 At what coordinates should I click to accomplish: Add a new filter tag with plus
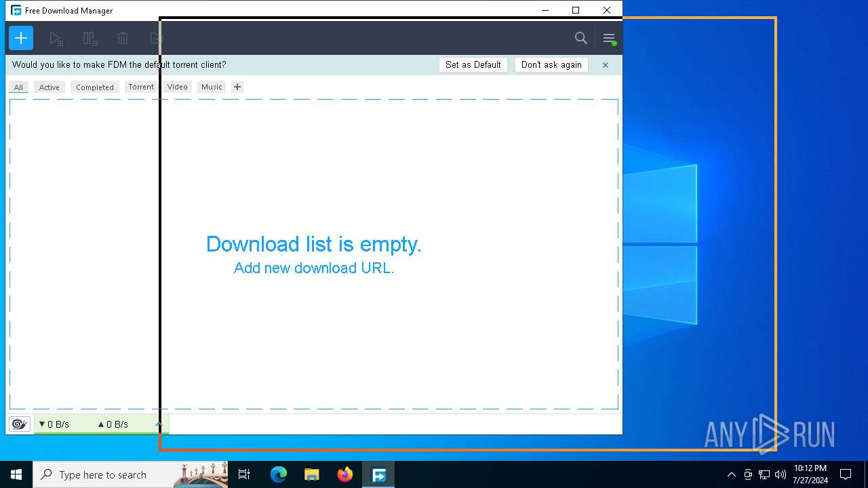pyautogui.click(x=237, y=87)
